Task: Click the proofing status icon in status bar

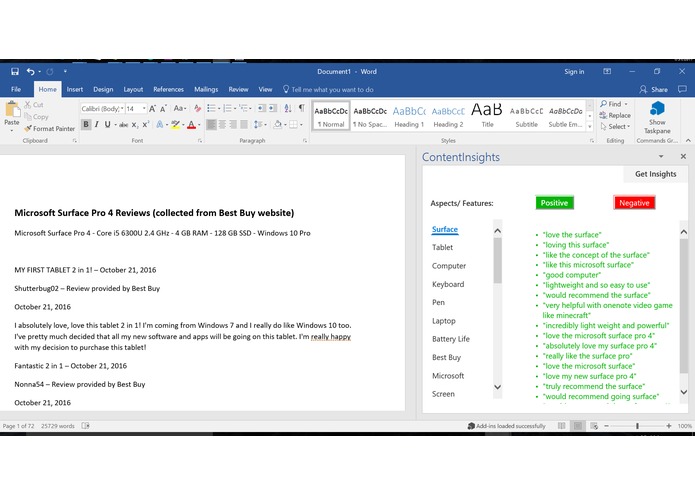Action: tap(86, 426)
